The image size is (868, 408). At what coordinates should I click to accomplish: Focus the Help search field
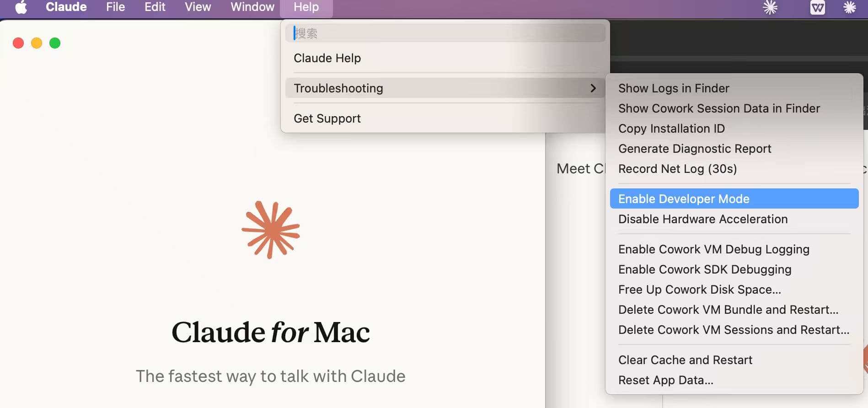(445, 33)
